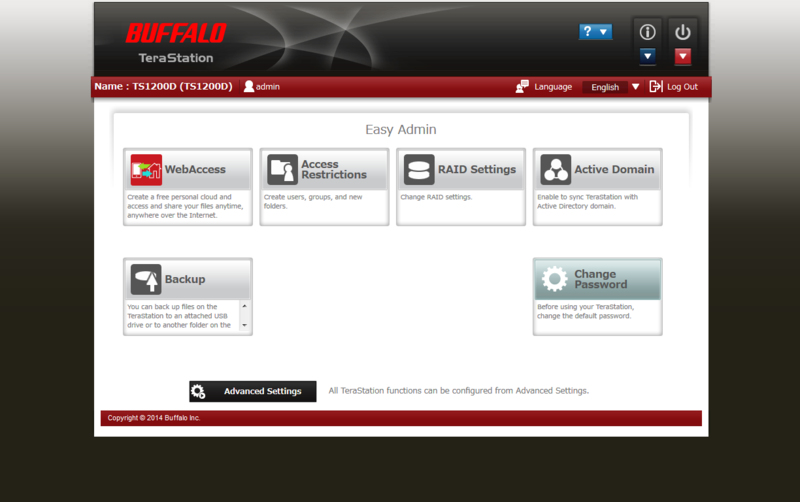Image resolution: width=800 pixels, height=502 pixels.
Task: Click the power icon in header
Action: pyautogui.click(x=683, y=32)
